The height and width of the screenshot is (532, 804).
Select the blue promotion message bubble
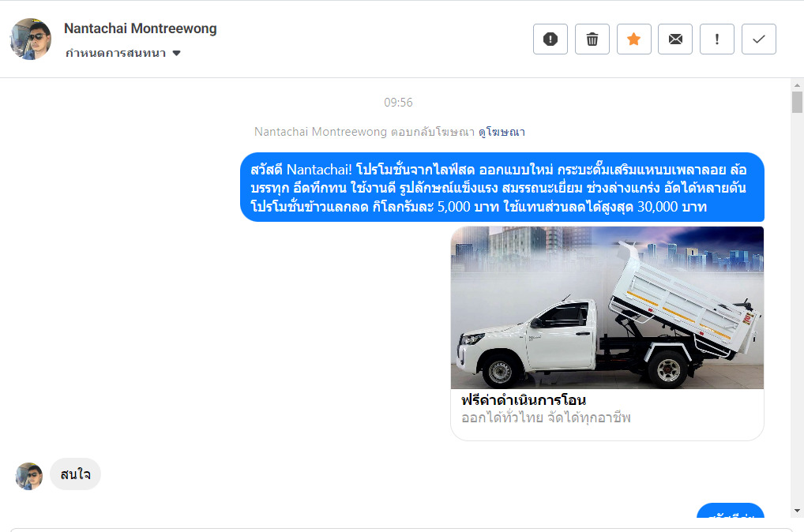(x=502, y=188)
